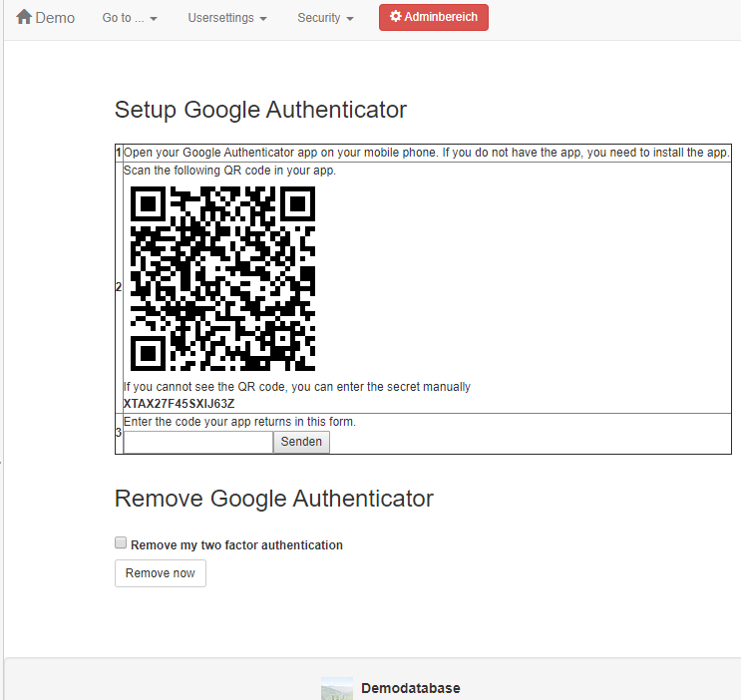Open the red Adminbereich button
The image size is (741, 700).
tap(434, 18)
